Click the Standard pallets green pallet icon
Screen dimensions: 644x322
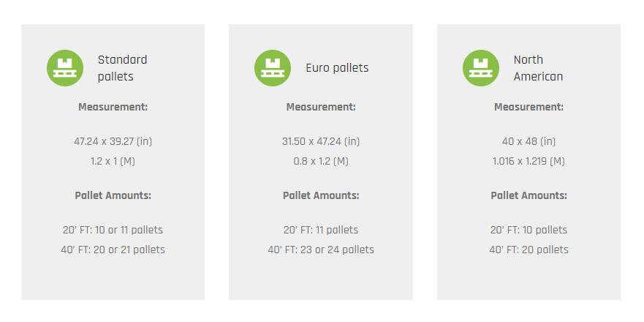pos(65,68)
